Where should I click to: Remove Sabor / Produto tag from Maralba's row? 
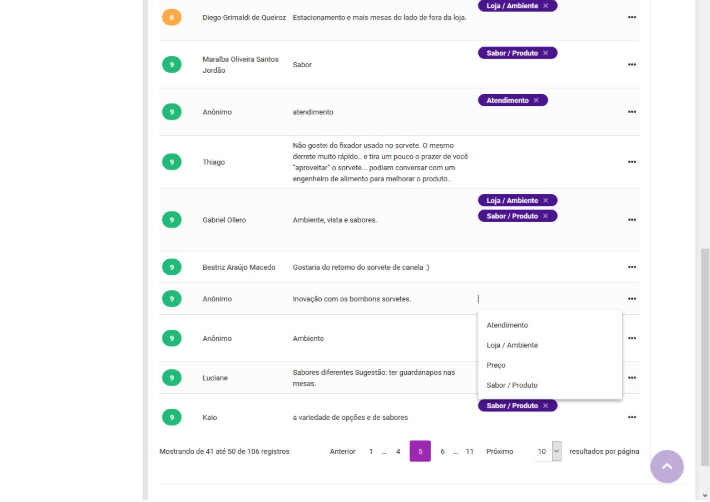click(x=545, y=53)
